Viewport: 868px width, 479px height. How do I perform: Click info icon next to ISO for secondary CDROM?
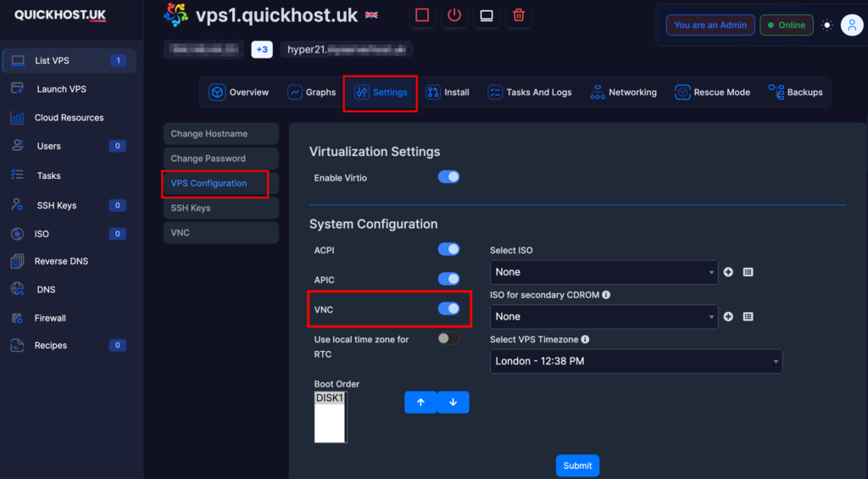coord(606,294)
